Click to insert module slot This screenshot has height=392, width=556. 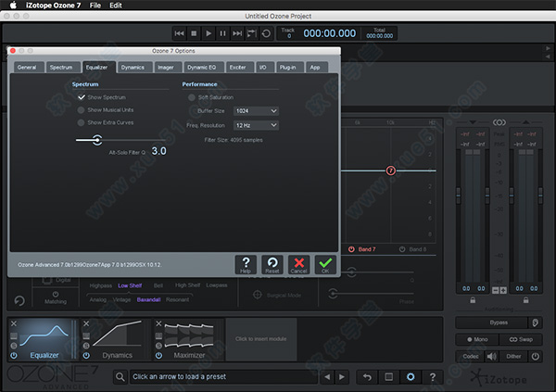[261, 339]
